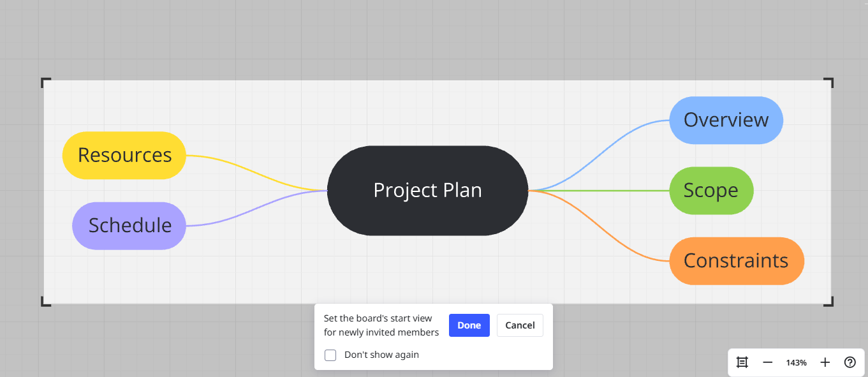868x377 pixels.
Task: Confirm start view with Done button
Action: click(469, 325)
